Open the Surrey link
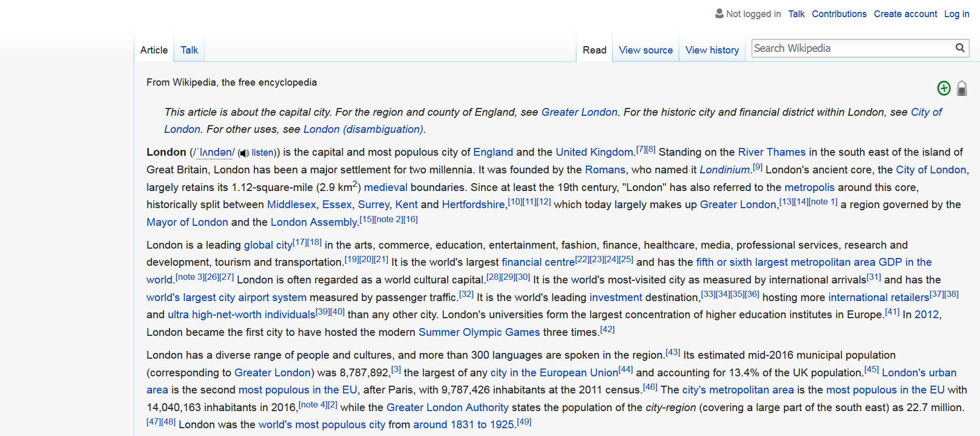980x436 pixels. (x=373, y=205)
